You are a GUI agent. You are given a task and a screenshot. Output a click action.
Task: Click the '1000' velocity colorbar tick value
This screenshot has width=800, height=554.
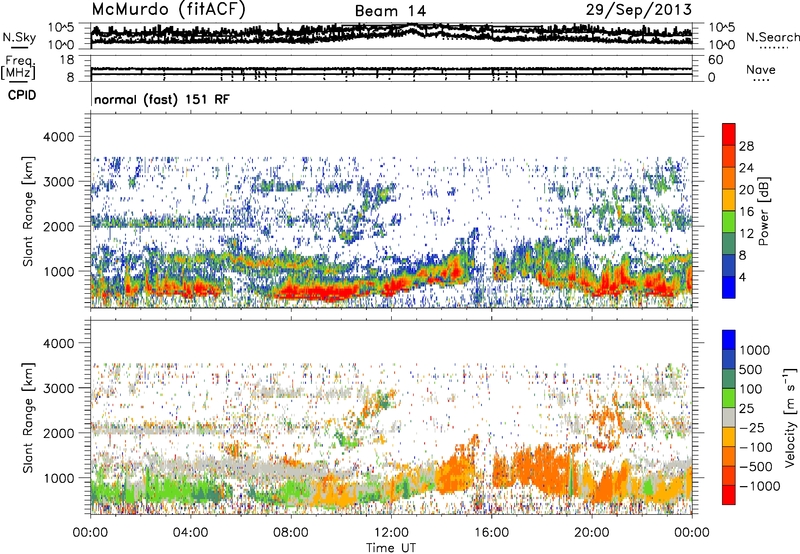click(755, 350)
